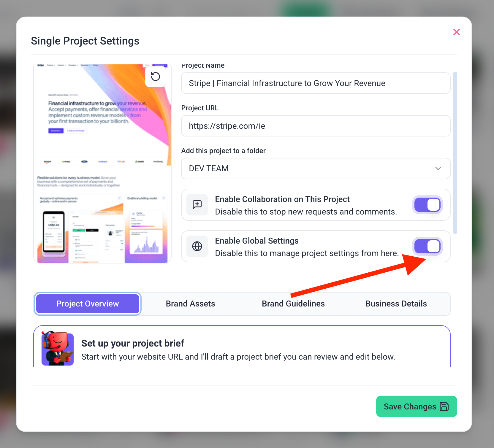
Task: Focus the Project URL input field
Action: pyautogui.click(x=315, y=126)
